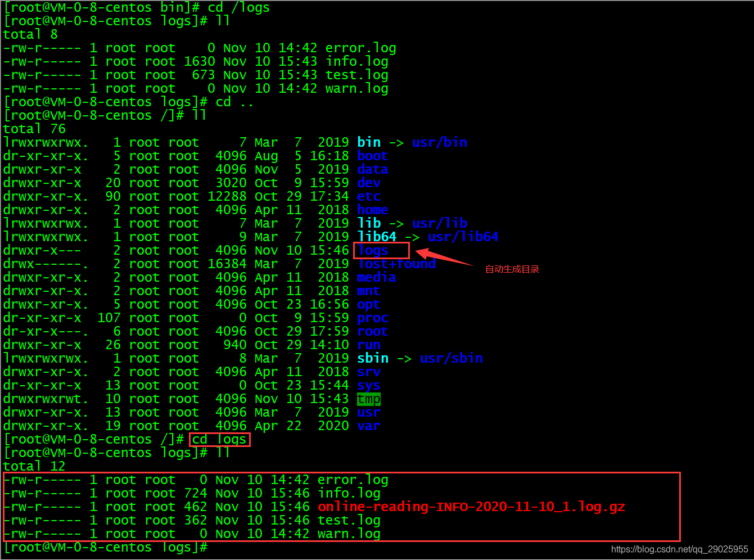The width and height of the screenshot is (754, 560).
Task: Click the 'total 12' line
Action: point(34,467)
